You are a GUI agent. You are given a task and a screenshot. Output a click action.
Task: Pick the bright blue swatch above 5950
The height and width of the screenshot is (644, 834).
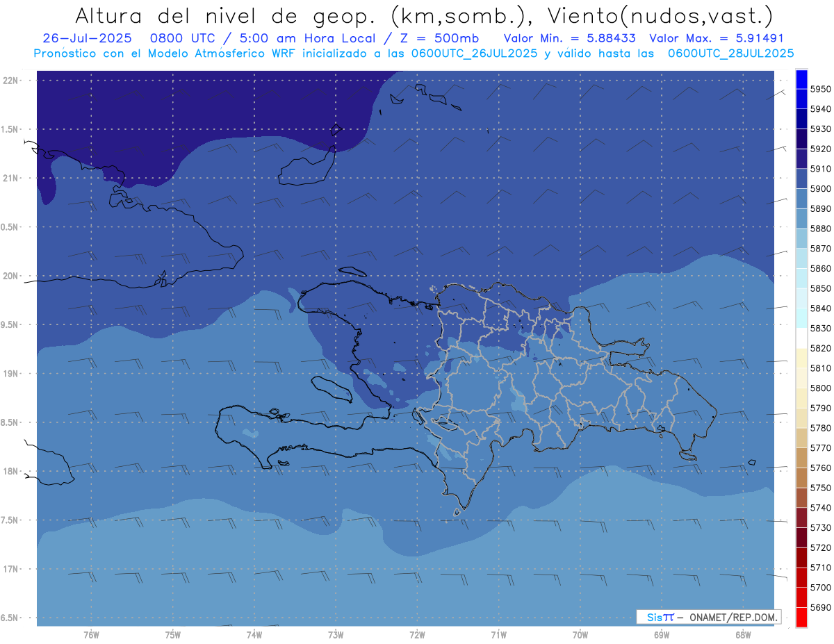[801, 79]
